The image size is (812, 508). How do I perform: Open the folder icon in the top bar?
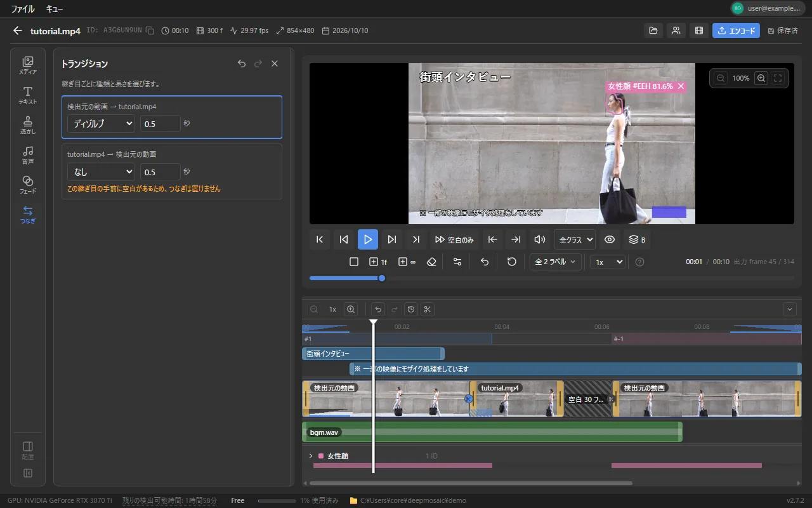pos(652,30)
